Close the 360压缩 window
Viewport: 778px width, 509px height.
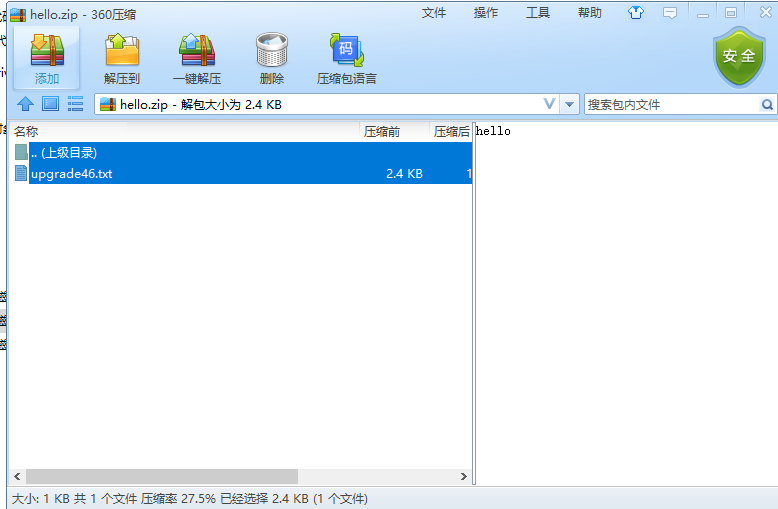pyautogui.click(x=766, y=12)
